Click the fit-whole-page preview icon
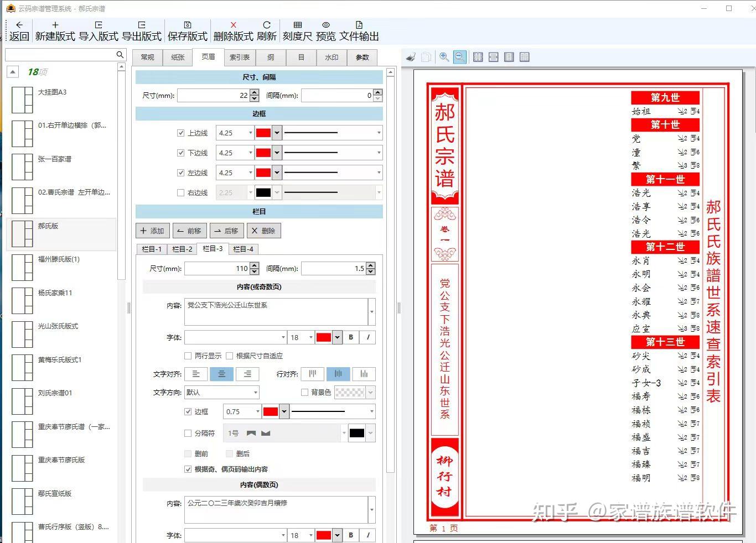The image size is (756, 543). pos(478,57)
